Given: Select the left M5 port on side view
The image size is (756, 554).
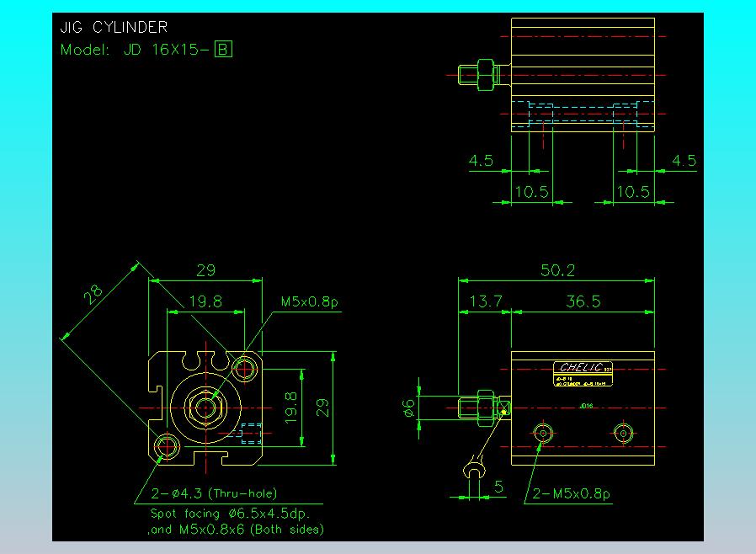Looking at the screenshot, I should 543,434.
